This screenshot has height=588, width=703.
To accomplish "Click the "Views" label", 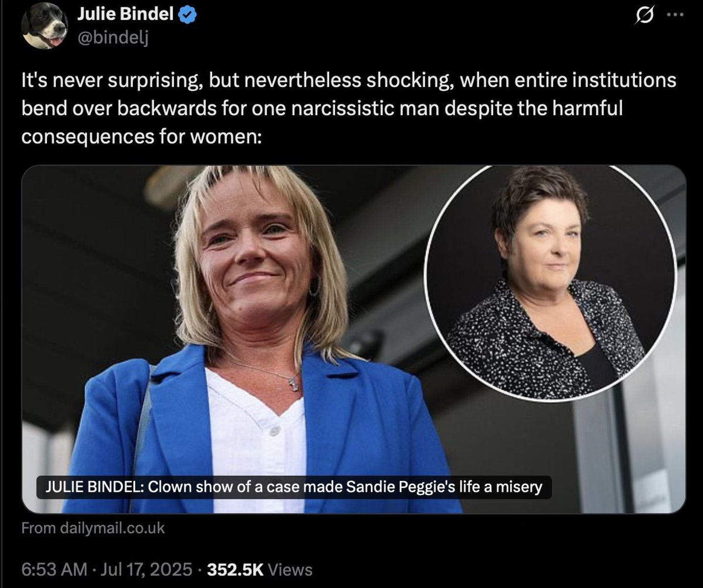I will [x=291, y=569].
